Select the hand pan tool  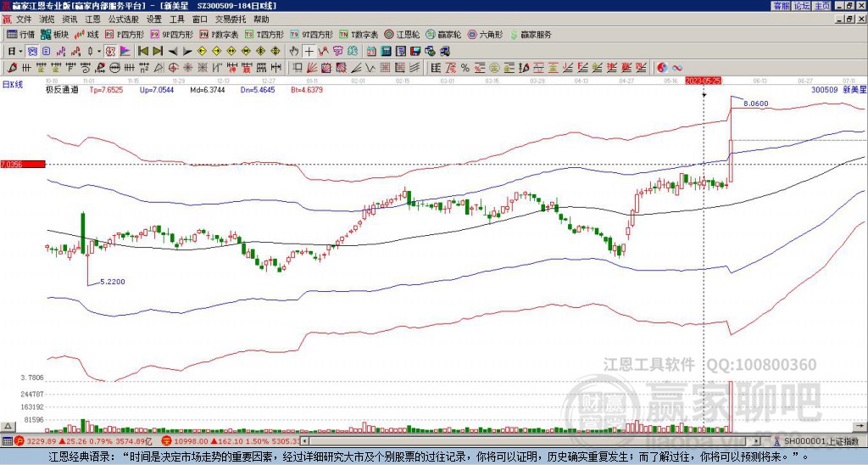click(293, 51)
